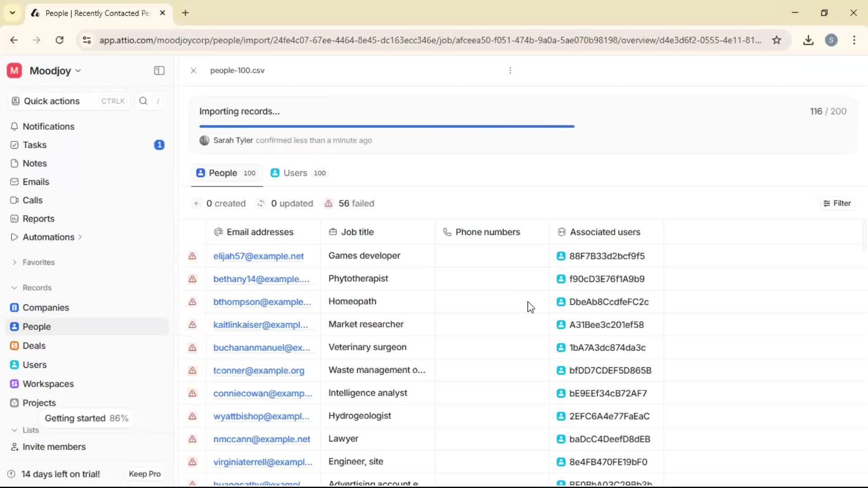Open the three-dot menu next to people-100.csv
This screenshot has height=488, width=868.
pos(510,70)
